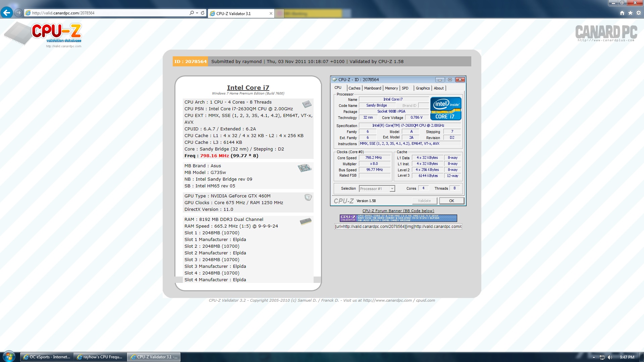The width and height of the screenshot is (644, 362).
Task: Show hidden tray icons arrow
Action: click(x=594, y=357)
